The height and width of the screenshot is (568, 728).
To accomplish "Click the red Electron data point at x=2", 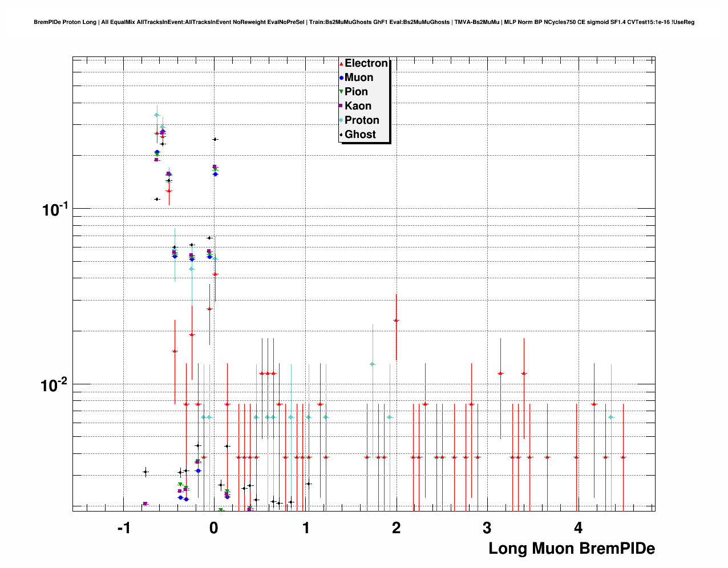I will coord(396,320).
